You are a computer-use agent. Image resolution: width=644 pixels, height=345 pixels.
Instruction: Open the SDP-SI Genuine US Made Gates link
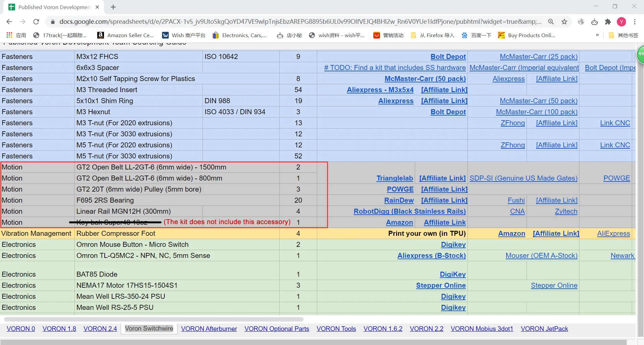[x=524, y=178]
